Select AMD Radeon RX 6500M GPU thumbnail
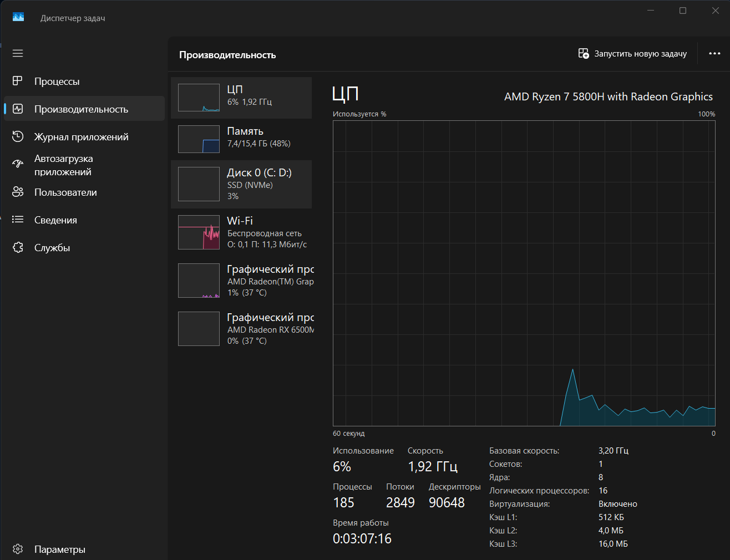Screen dimensions: 730x560 click(x=199, y=329)
